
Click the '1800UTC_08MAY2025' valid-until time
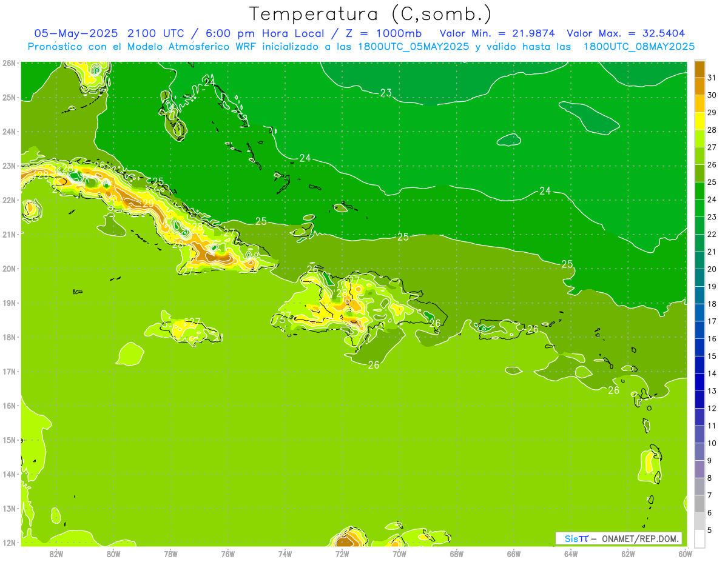pos(639,46)
